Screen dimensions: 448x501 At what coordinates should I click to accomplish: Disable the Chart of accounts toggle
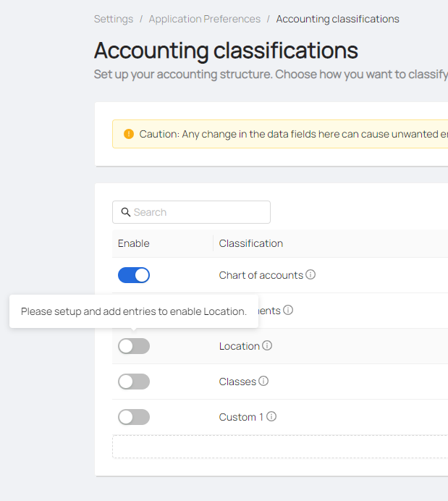pos(134,275)
